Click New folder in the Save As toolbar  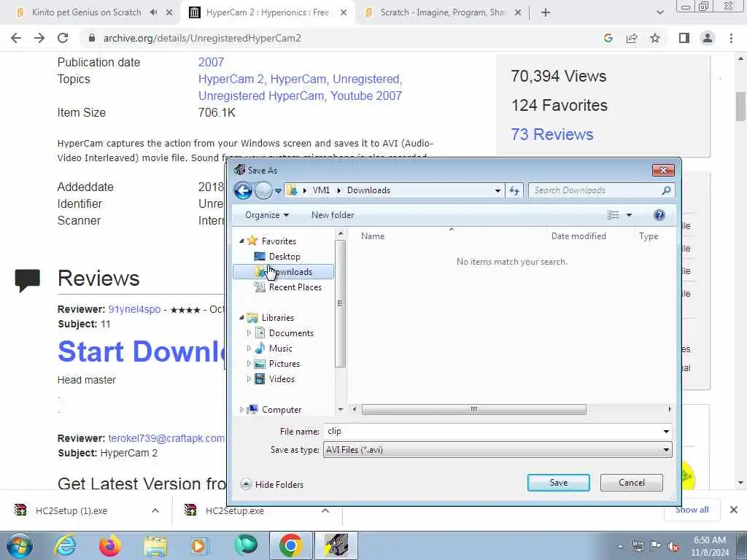pyautogui.click(x=333, y=215)
